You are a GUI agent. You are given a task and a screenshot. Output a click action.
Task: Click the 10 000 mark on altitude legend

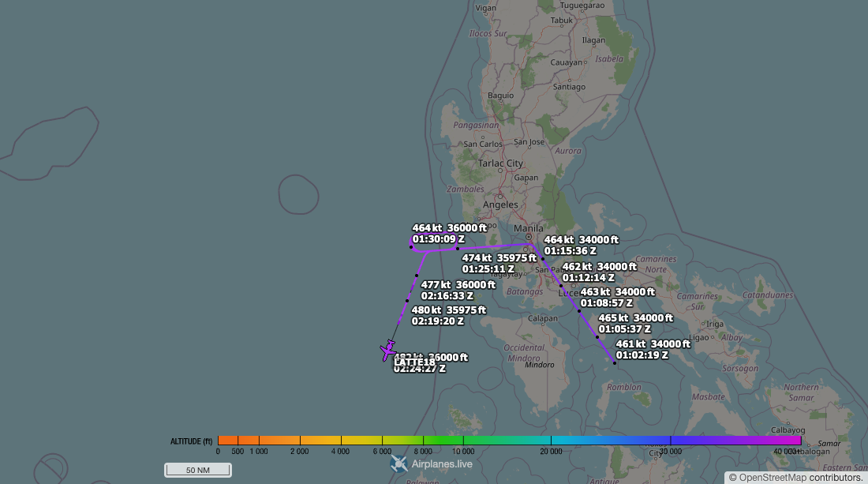[x=463, y=452]
